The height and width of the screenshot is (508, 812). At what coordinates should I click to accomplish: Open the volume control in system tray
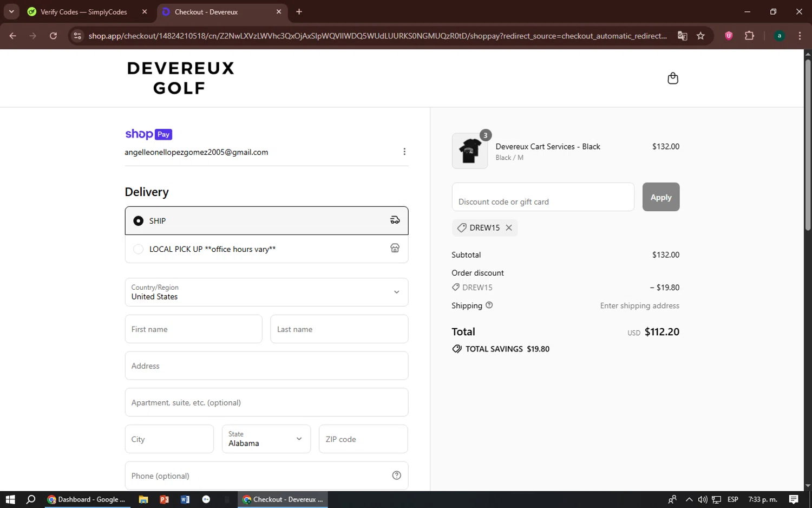pos(703,499)
